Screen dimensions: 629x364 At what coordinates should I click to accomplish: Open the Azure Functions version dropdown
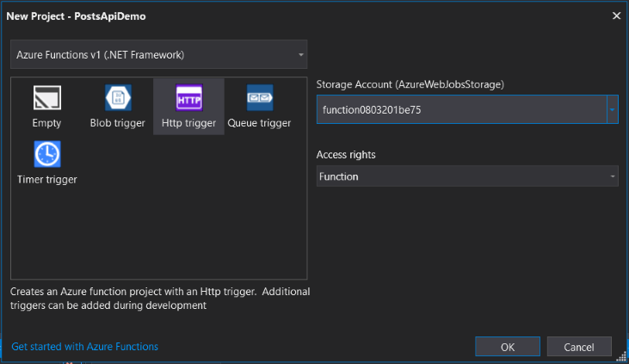click(x=159, y=54)
